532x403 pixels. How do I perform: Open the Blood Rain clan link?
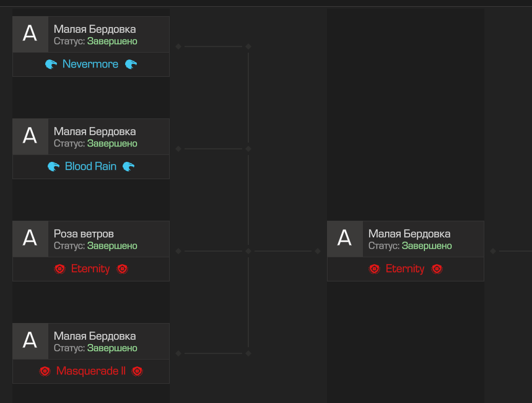point(90,166)
